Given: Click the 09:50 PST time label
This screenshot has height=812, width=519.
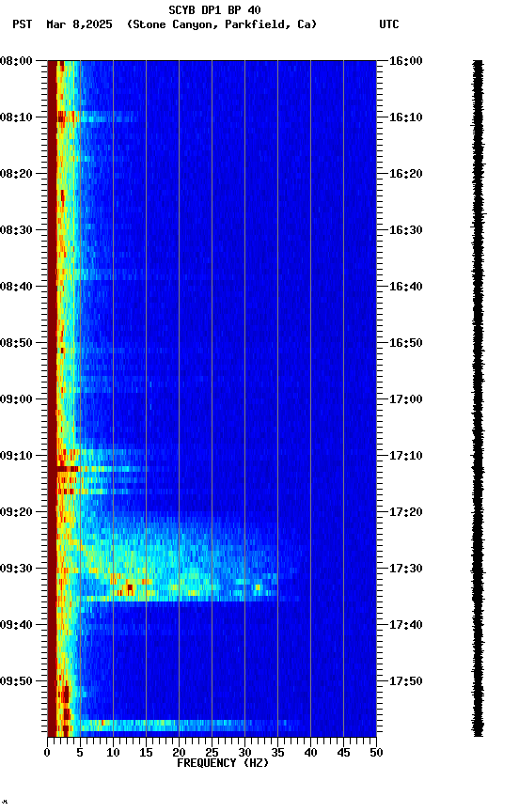Looking at the screenshot, I should coord(16,681).
